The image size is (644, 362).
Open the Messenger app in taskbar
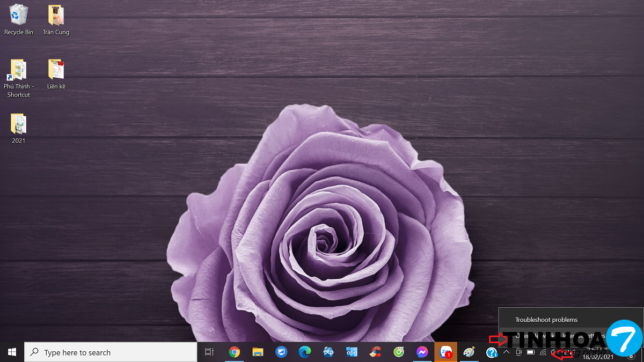(x=422, y=352)
